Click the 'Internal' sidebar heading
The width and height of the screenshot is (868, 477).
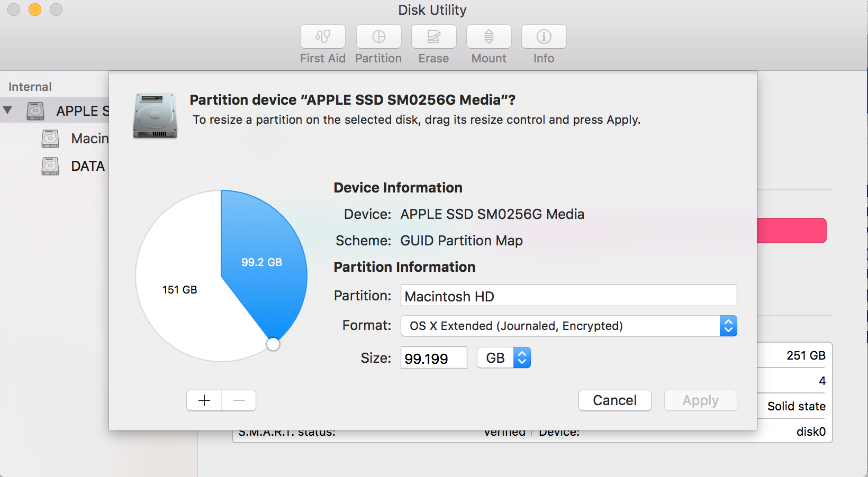pyautogui.click(x=30, y=87)
